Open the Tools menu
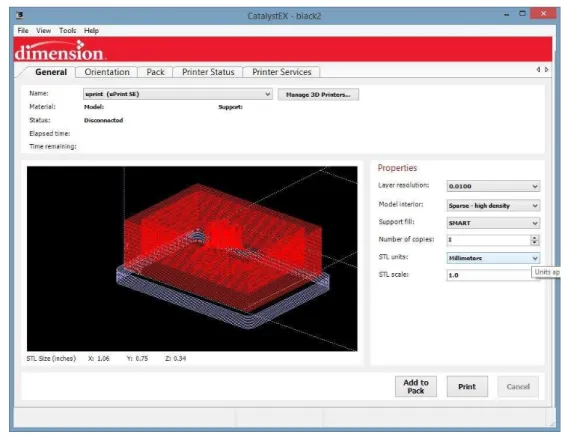Viewport: 565px width, 438px height. coord(67,31)
